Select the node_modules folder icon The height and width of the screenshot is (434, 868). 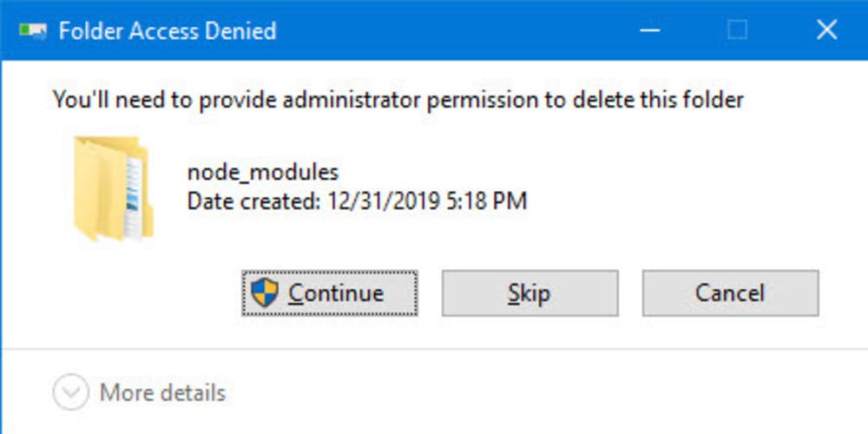pyautogui.click(x=111, y=188)
